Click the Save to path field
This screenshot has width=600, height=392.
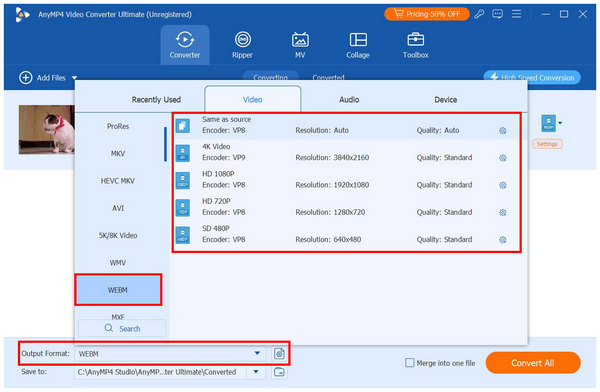(160, 372)
